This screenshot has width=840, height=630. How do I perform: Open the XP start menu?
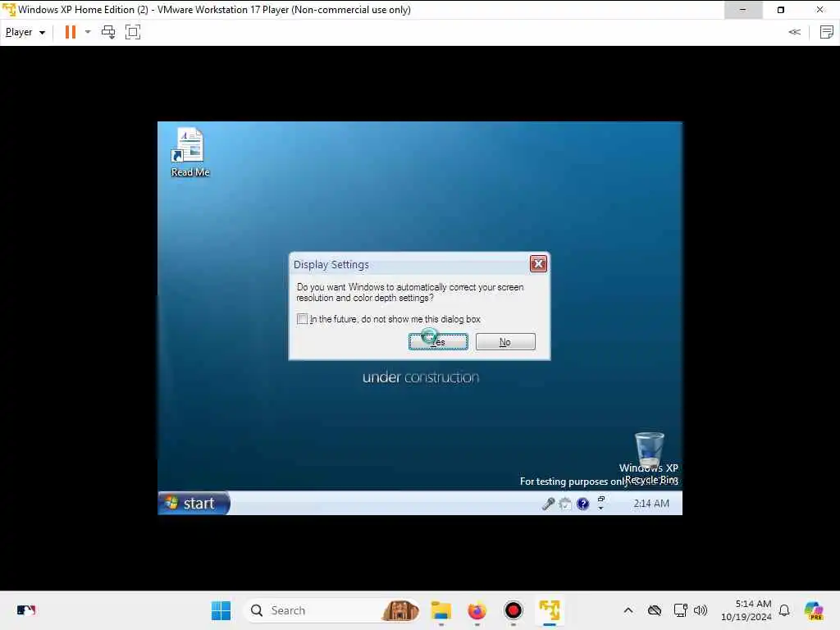[x=194, y=503]
